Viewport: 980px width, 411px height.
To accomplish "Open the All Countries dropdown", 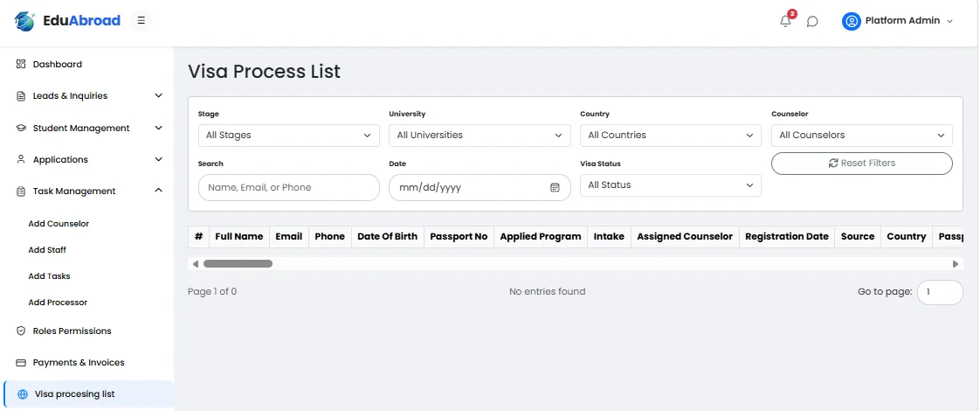I will [x=672, y=136].
